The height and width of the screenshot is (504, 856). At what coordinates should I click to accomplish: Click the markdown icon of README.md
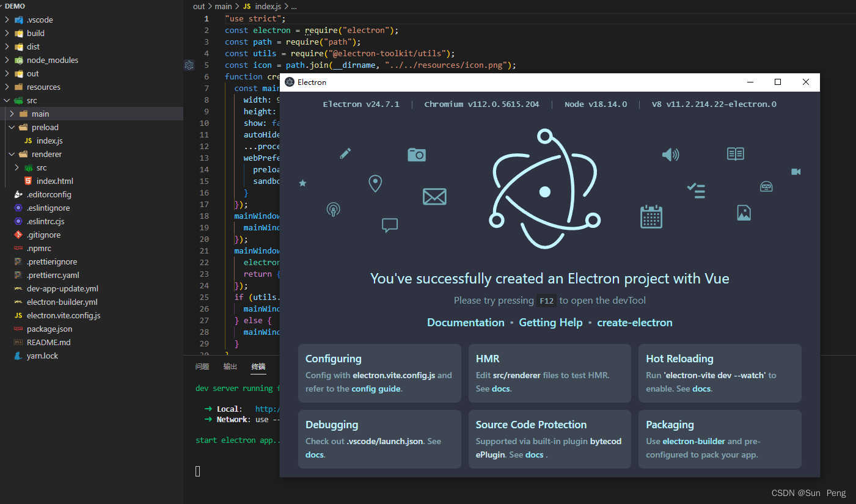click(18, 342)
